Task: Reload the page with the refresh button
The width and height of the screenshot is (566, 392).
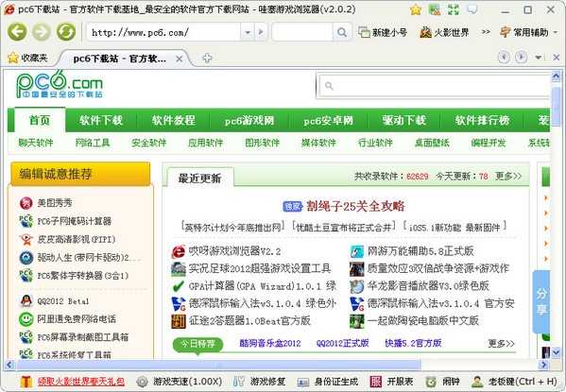Action: pyautogui.click(x=66, y=32)
